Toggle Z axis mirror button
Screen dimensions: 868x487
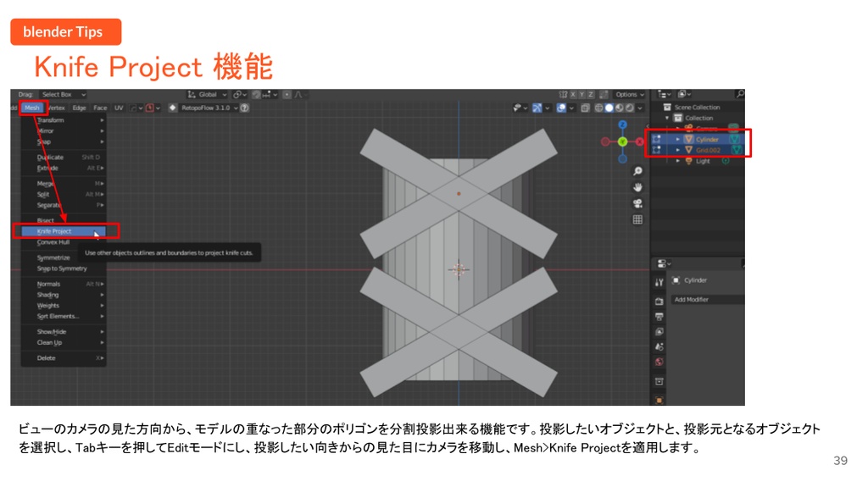tap(591, 95)
